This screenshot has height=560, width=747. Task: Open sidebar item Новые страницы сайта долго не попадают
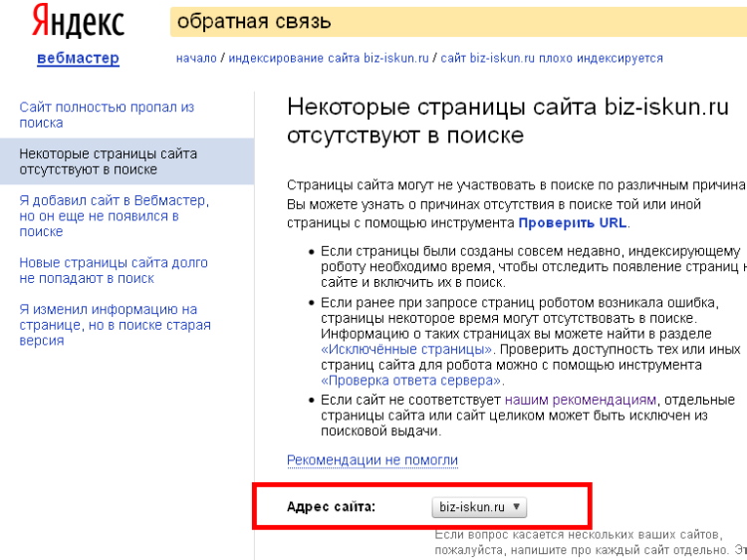pyautogui.click(x=114, y=270)
